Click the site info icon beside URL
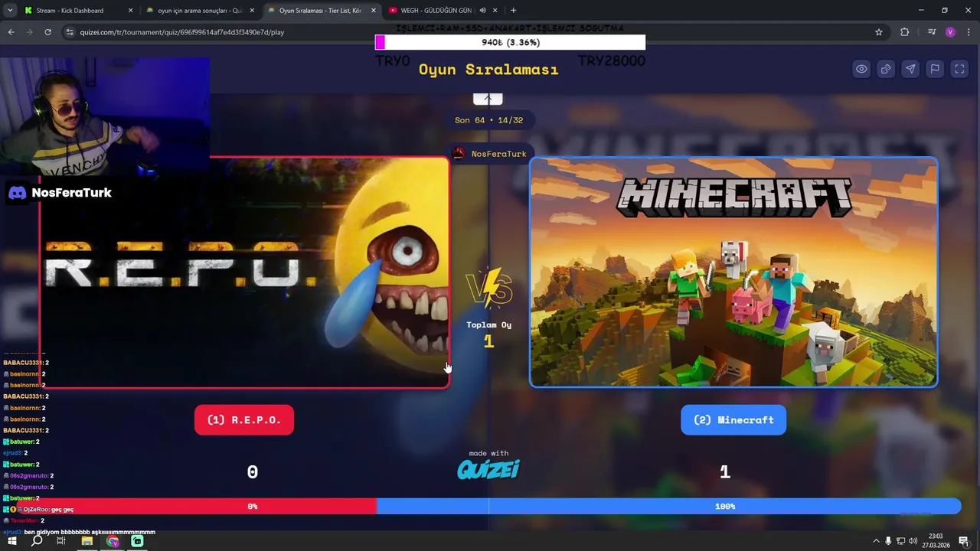980x551 pixels. [70, 32]
